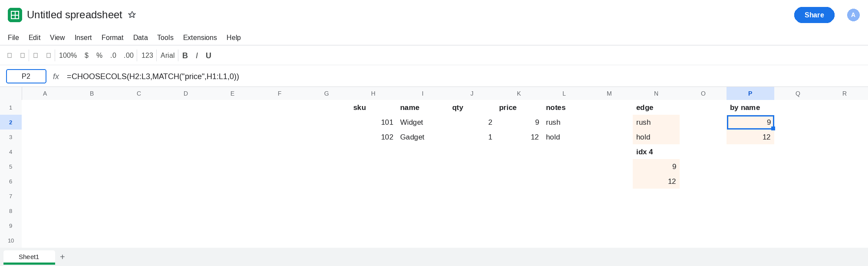Rename the Untitled spreadsheet title

75,15
